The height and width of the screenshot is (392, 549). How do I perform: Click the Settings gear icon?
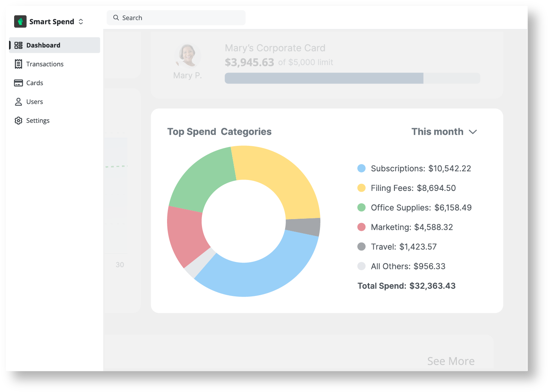18,120
